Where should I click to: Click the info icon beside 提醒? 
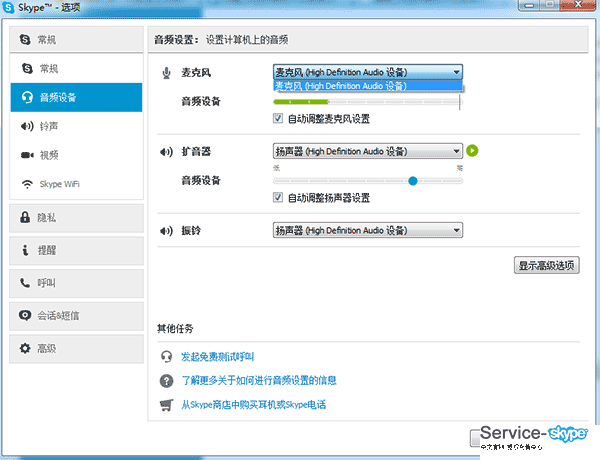(x=25, y=250)
